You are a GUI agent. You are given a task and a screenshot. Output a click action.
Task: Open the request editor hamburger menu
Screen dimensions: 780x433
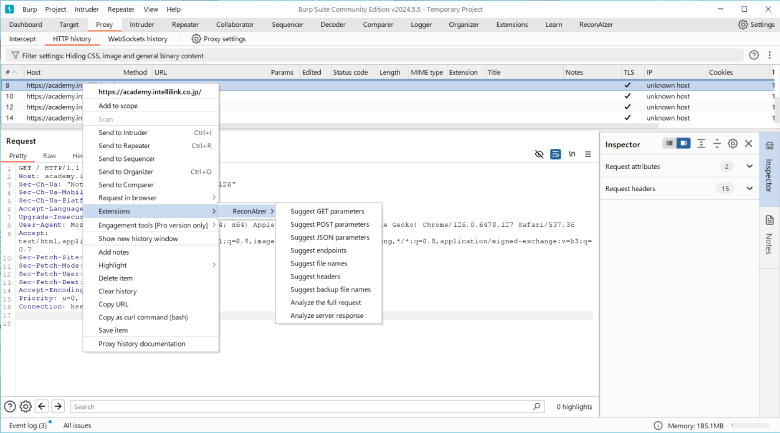(x=586, y=155)
